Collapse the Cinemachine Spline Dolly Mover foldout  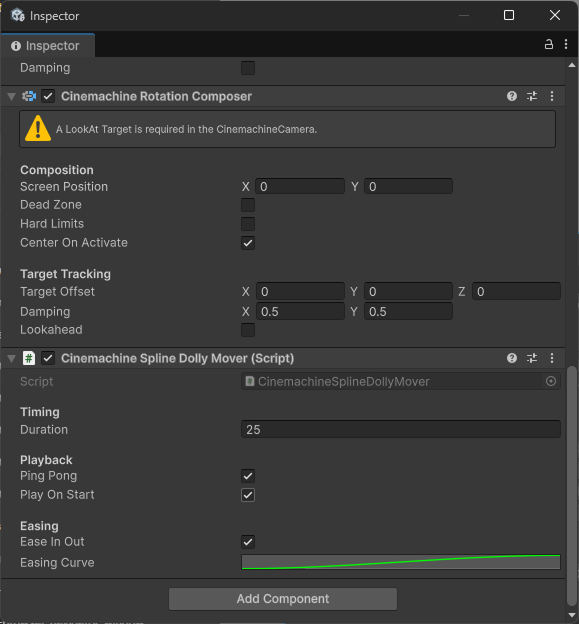tap(12, 359)
